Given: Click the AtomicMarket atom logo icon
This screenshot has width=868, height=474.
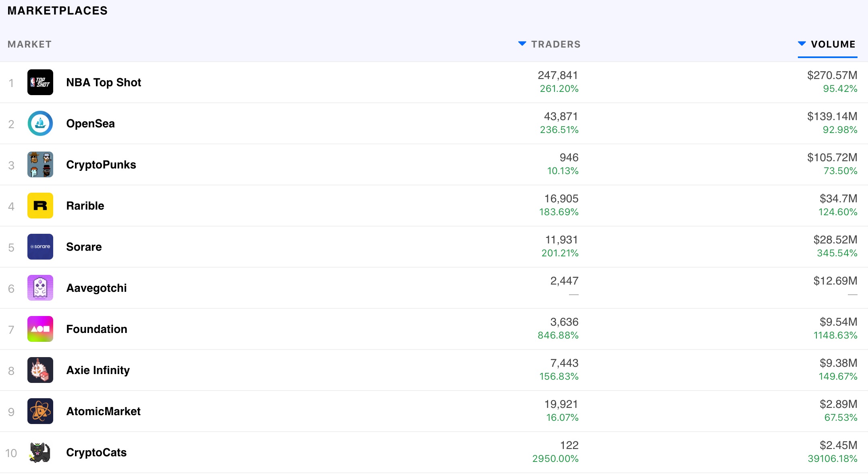Looking at the screenshot, I should click(x=40, y=411).
